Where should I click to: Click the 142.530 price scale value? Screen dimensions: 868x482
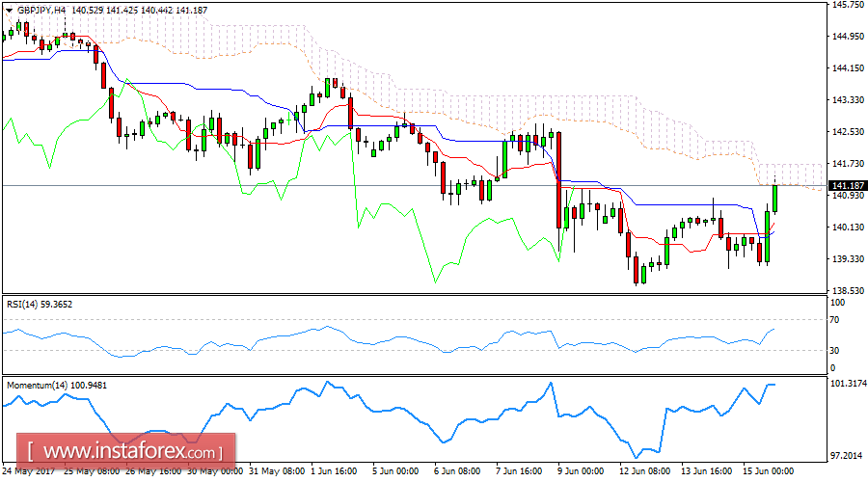(x=848, y=132)
